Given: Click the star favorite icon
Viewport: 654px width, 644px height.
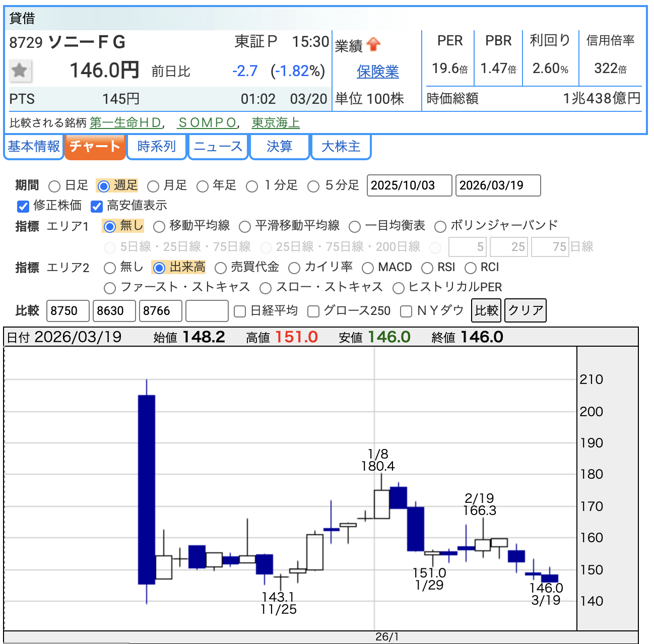Looking at the screenshot, I should point(20,71).
